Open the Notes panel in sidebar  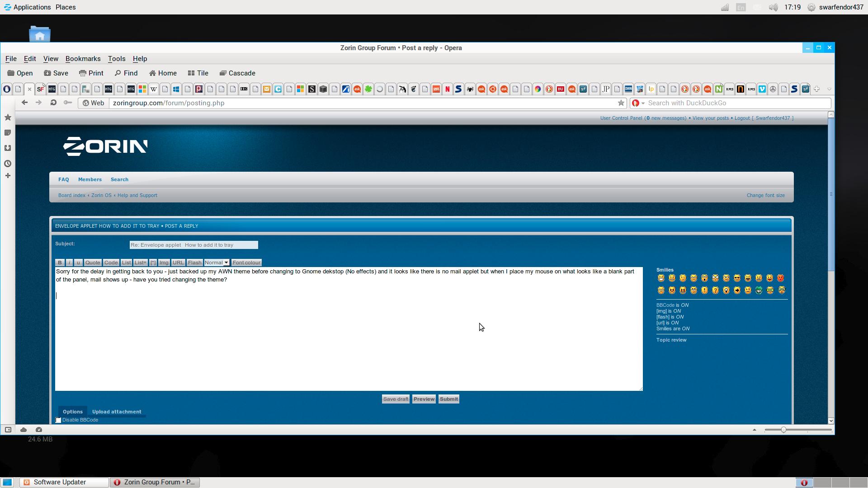click(8, 133)
